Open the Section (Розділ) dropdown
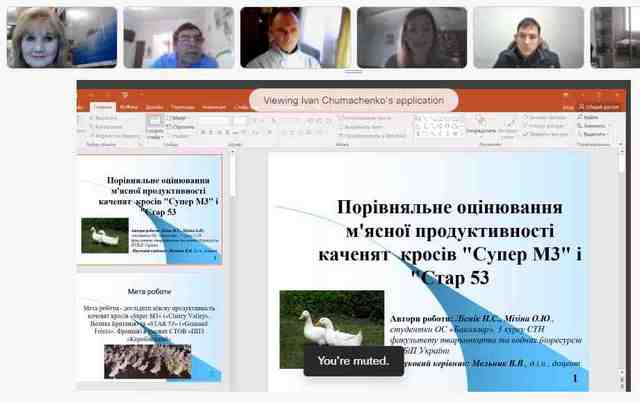The image size is (640, 403). pyautogui.click(x=177, y=136)
